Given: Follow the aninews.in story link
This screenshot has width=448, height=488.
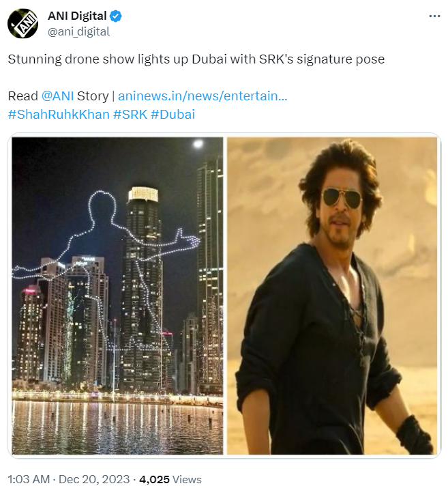Looking at the screenshot, I should [203, 96].
